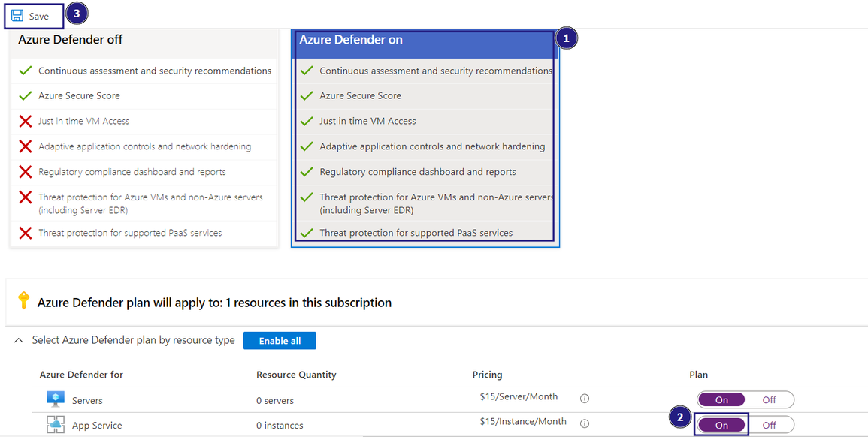Click the App Service resource icon

56,425
